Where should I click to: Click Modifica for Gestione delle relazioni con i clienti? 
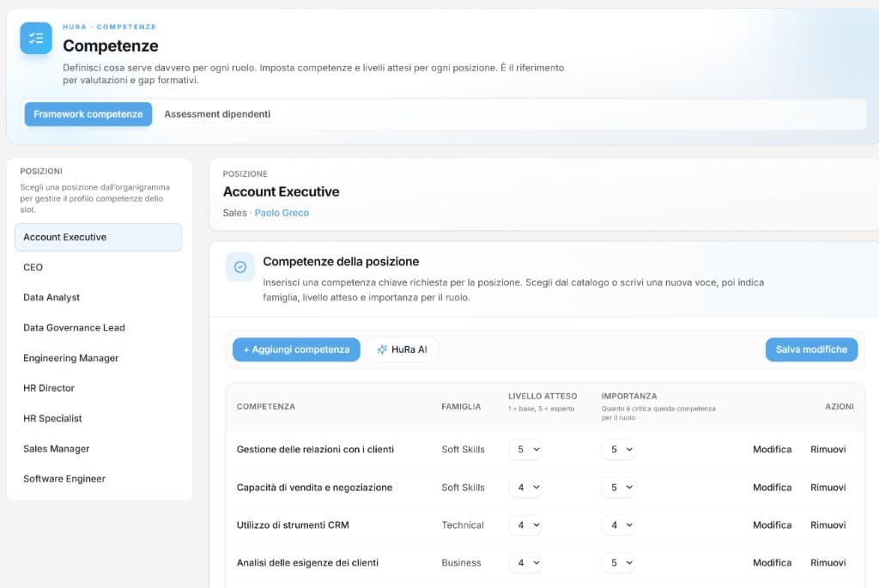click(772, 450)
